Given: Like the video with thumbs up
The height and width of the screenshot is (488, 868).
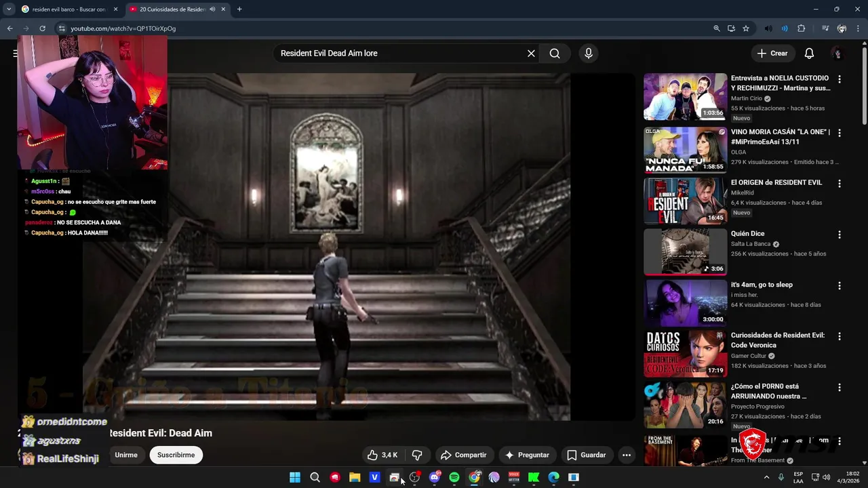Looking at the screenshot, I should 382,455.
